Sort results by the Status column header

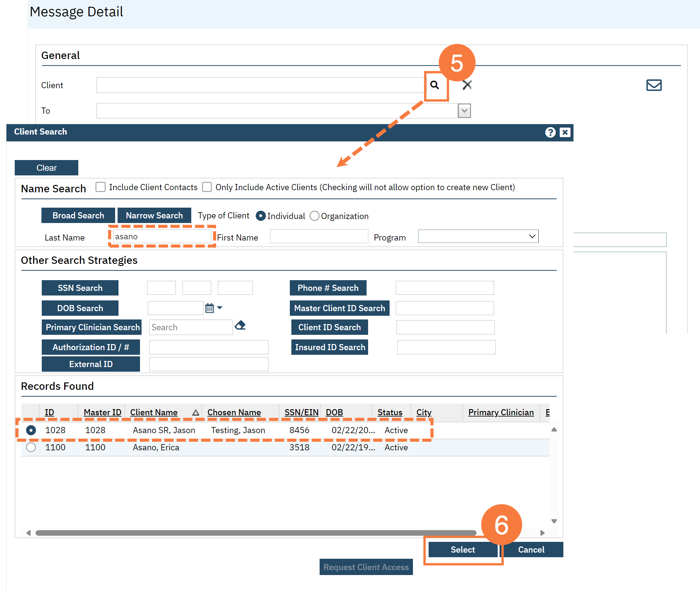pyautogui.click(x=390, y=413)
